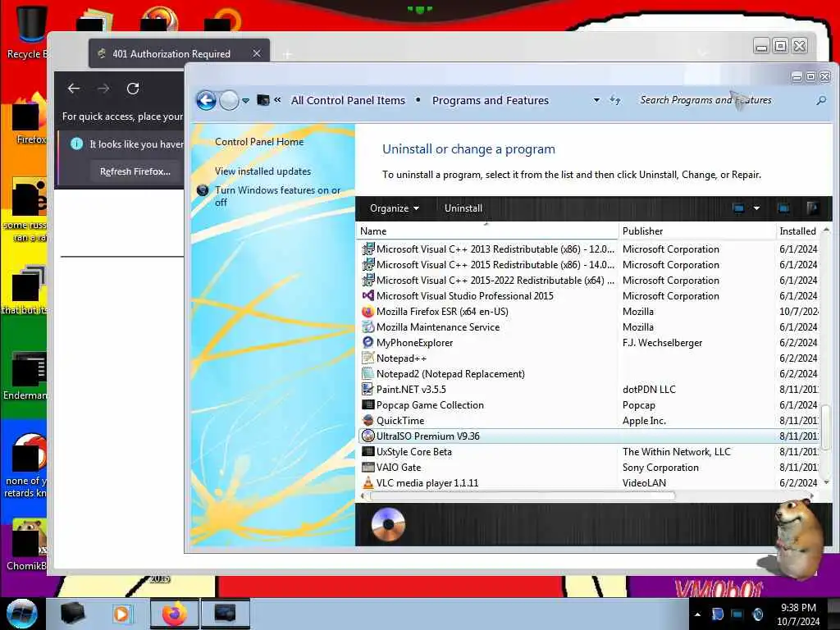Image resolution: width=840 pixels, height=630 pixels.
Task: Click the 'Sony Corporation' publisher cell
Action: (660, 467)
